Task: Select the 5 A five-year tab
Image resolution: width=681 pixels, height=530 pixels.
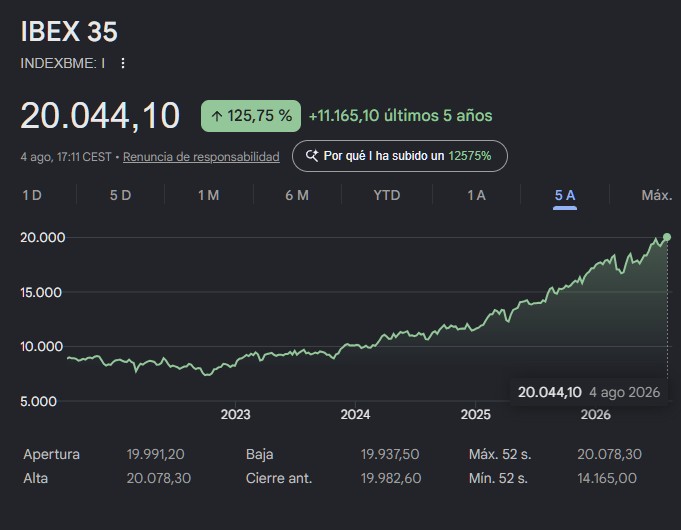Action: (565, 195)
